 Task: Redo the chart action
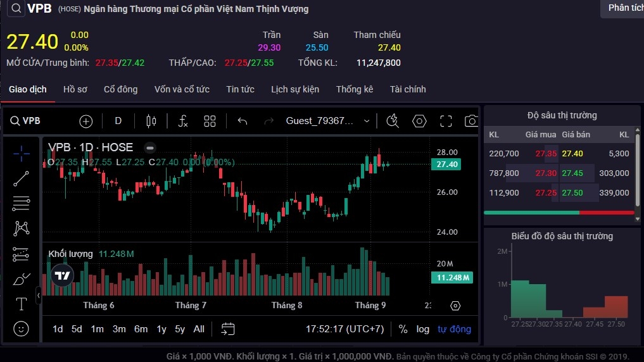[x=269, y=121]
